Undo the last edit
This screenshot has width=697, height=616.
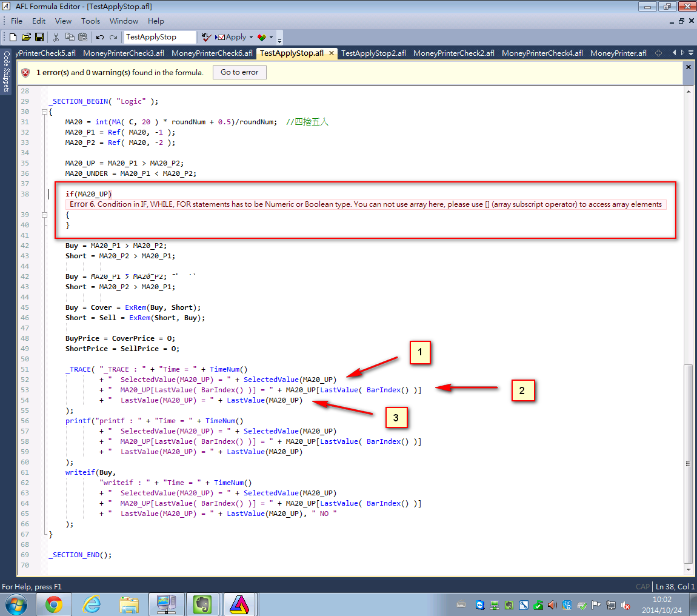[100, 38]
